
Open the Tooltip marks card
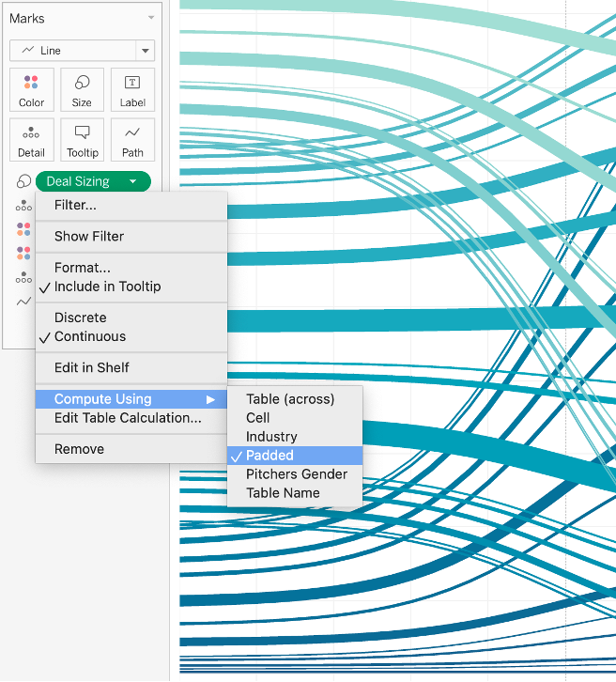click(82, 140)
